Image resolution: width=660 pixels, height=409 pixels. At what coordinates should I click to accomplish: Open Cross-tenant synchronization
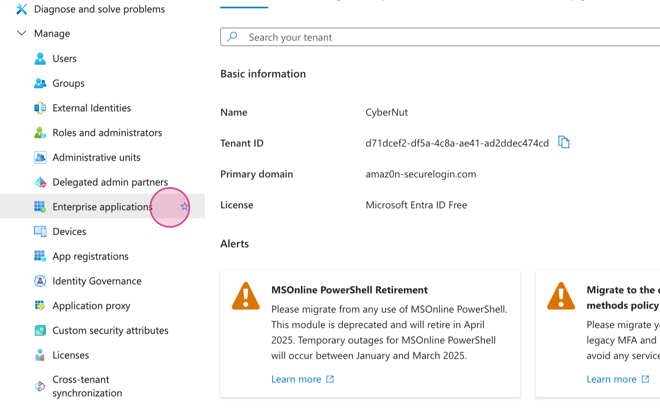(x=87, y=386)
